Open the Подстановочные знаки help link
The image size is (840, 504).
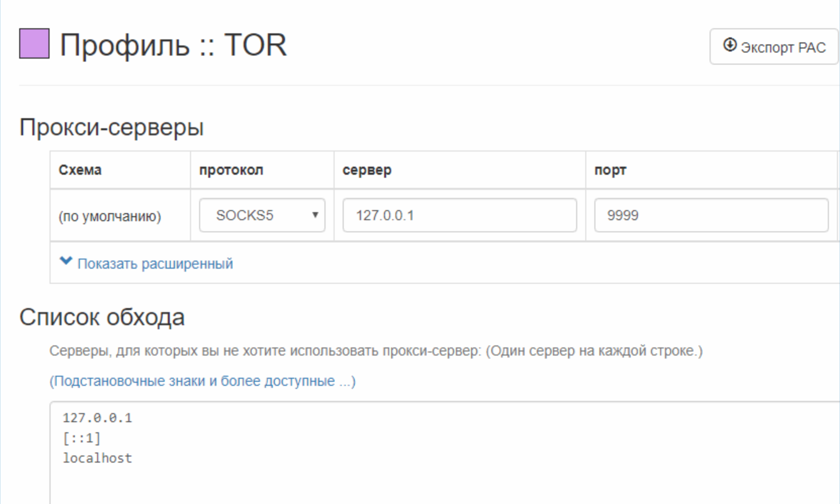[203, 381]
